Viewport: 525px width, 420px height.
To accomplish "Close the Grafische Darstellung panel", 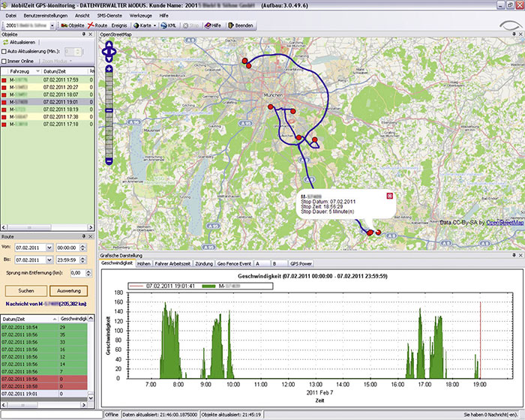I will point(520,255).
